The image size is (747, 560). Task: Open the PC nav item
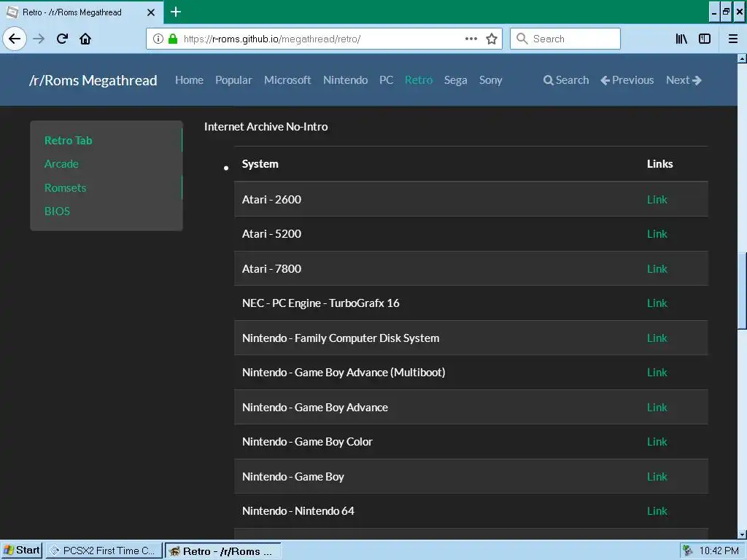tap(387, 80)
